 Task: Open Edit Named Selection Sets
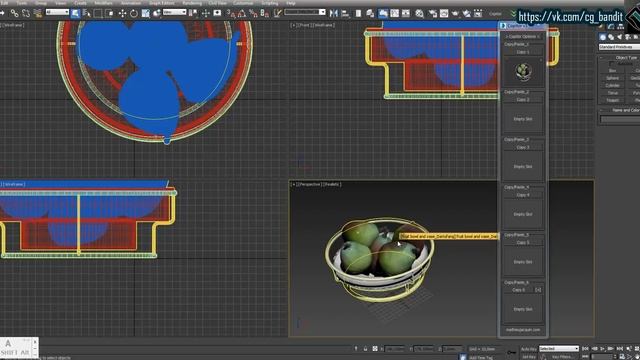pyautogui.click(x=278, y=13)
